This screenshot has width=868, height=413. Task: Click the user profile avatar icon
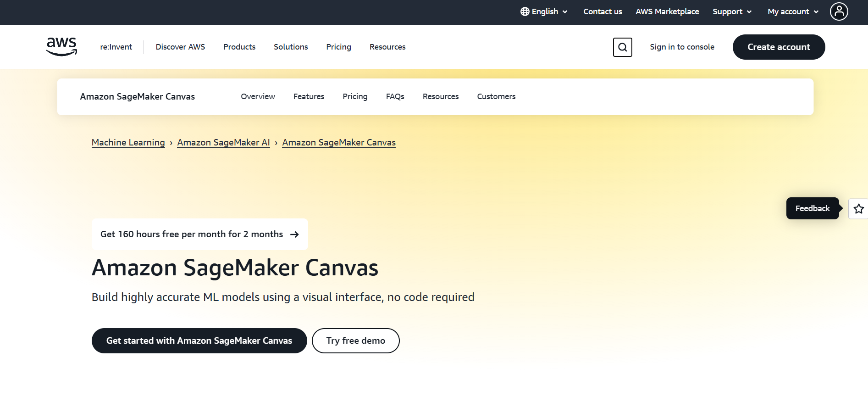click(x=839, y=11)
